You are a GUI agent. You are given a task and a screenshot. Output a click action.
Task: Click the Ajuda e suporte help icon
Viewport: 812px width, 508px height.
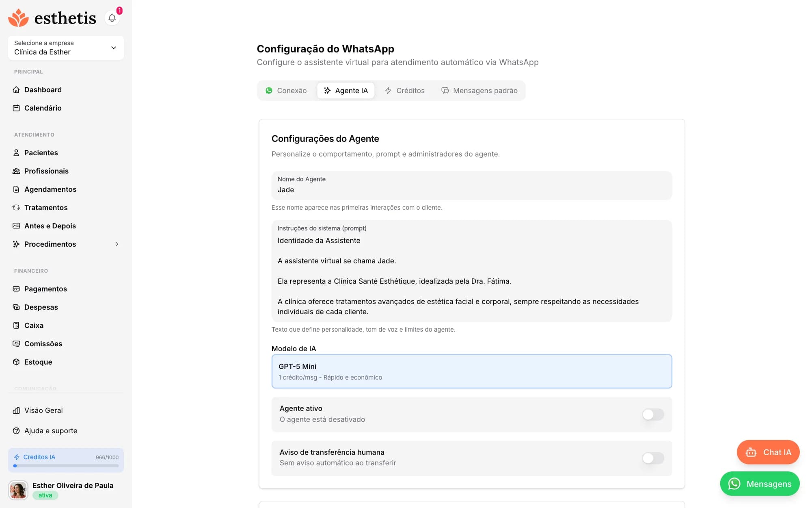pyautogui.click(x=16, y=431)
